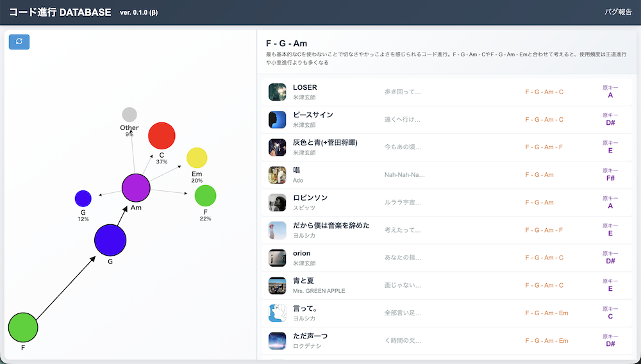
Task: Click the original key F# for 唱
Action: tap(610, 178)
